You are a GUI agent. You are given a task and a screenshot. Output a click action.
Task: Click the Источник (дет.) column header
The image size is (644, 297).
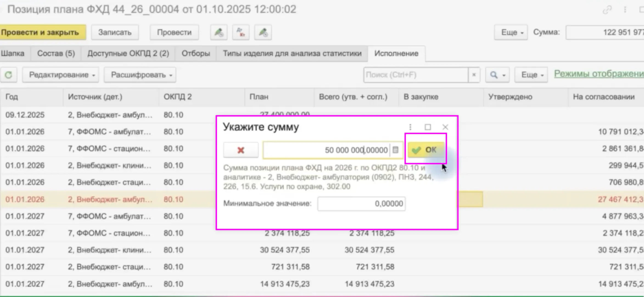coord(111,97)
